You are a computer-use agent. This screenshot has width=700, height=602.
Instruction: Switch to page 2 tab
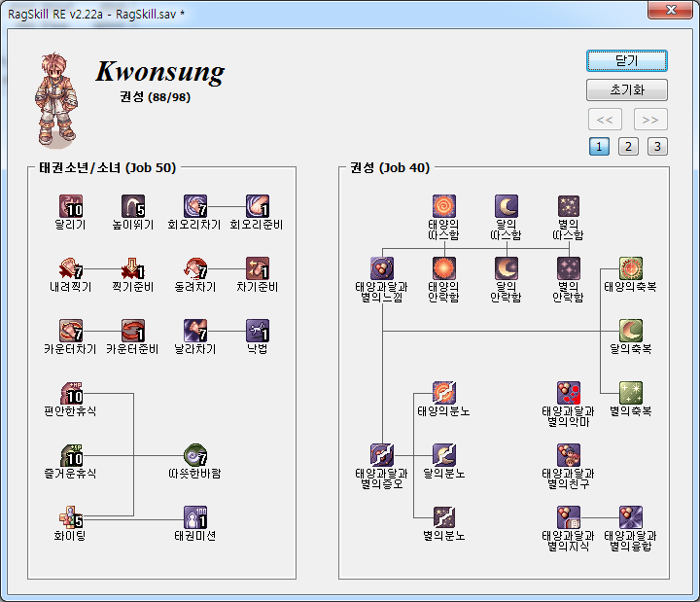pyautogui.click(x=628, y=147)
